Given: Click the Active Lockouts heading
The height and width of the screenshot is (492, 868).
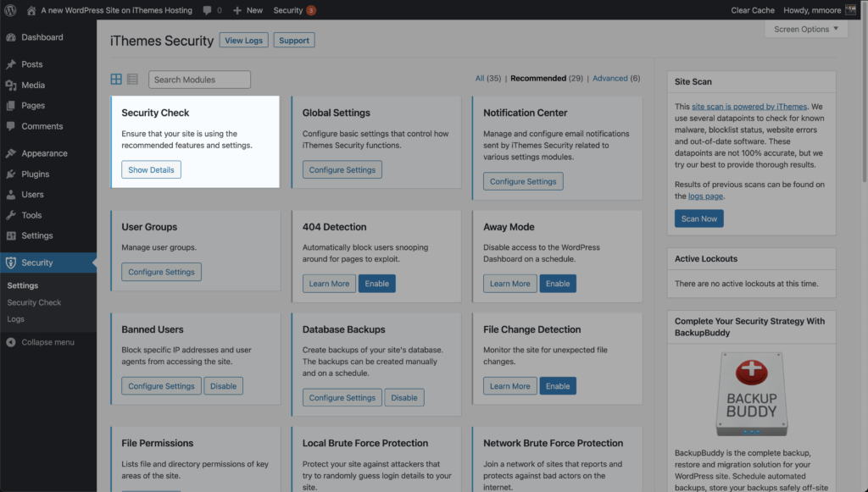Looking at the screenshot, I should tap(706, 259).
